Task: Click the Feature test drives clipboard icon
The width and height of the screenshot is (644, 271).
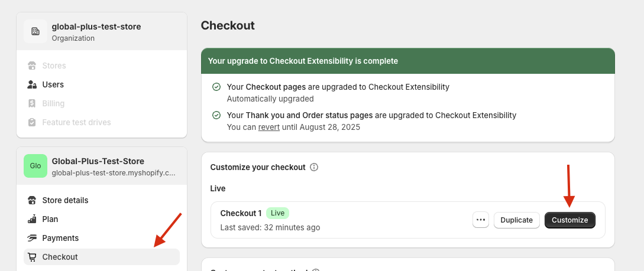Action: click(x=31, y=122)
